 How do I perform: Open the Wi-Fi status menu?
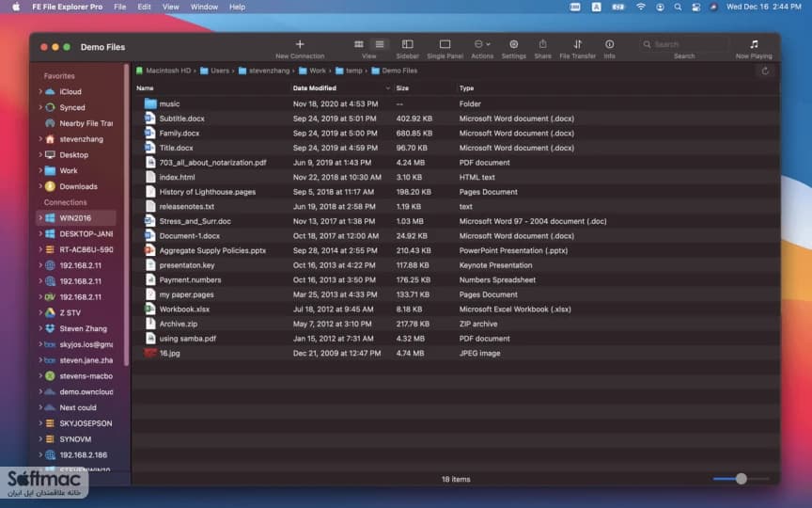641,8
